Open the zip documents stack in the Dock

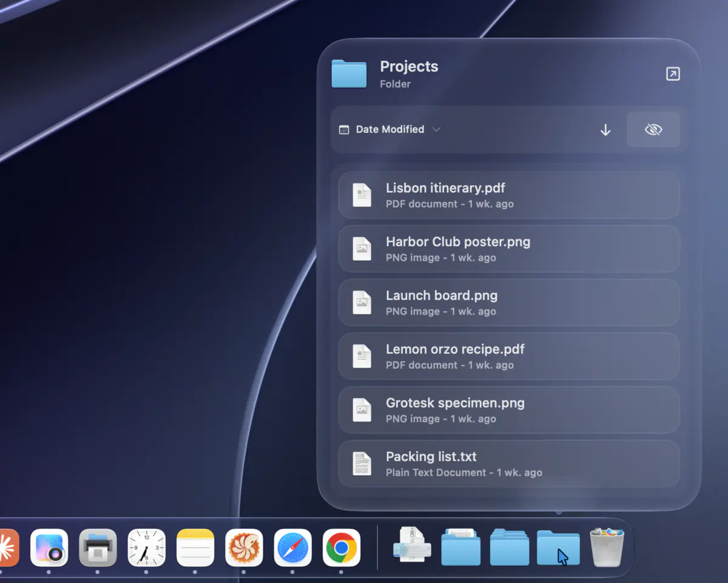413,544
